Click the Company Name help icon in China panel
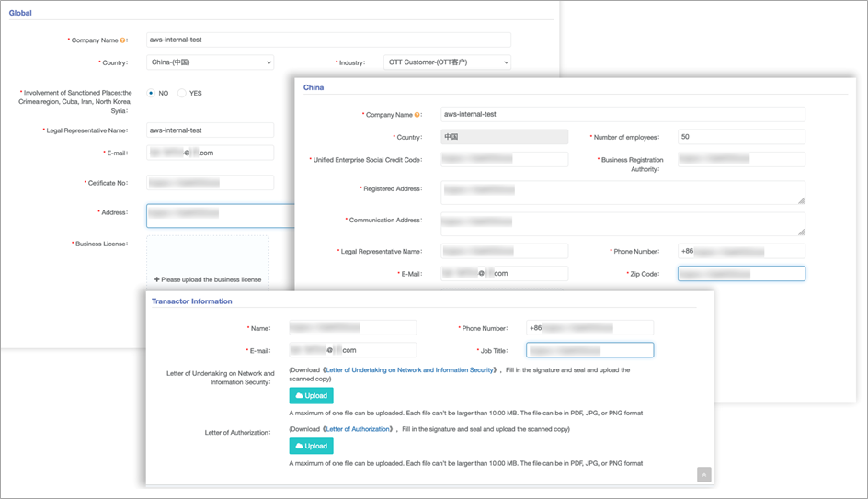The image size is (868, 499). pos(417,115)
